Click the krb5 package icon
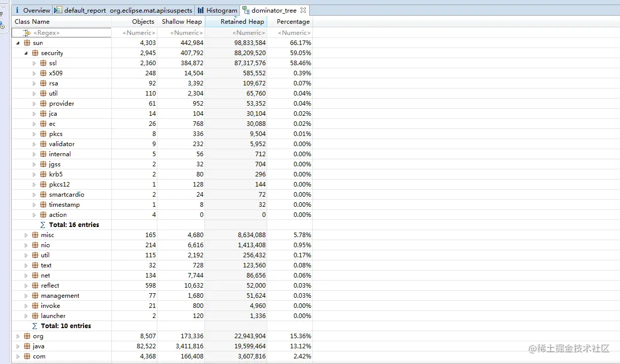620x364 pixels. (43, 174)
